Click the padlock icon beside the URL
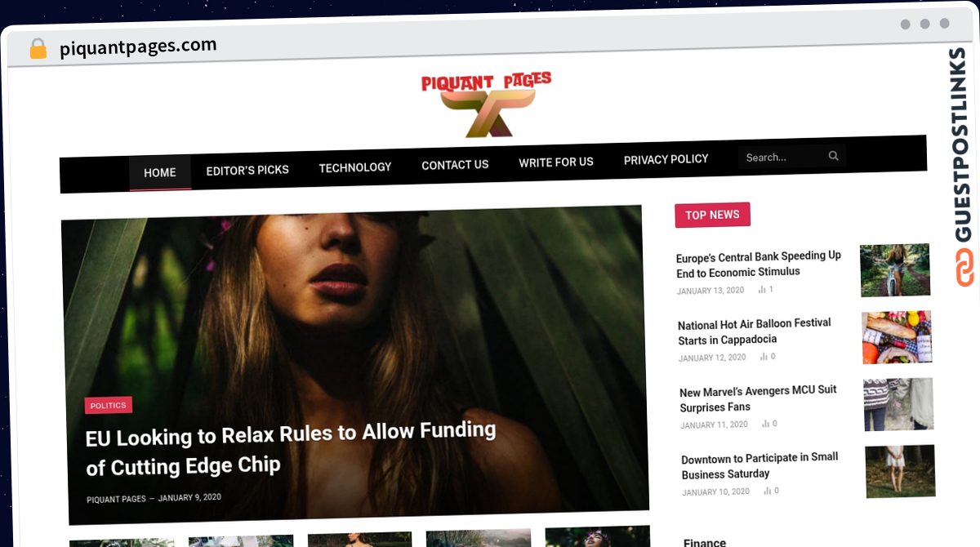The height and width of the screenshot is (547, 980). [x=38, y=49]
